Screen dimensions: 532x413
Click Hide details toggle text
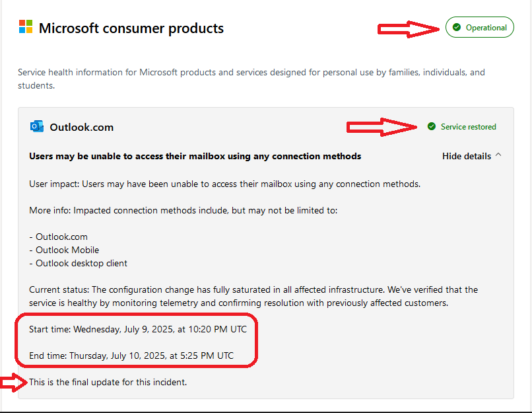click(467, 156)
